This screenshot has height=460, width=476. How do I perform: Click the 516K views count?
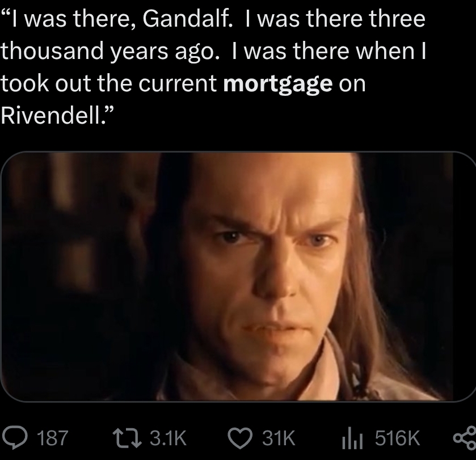click(x=397, y=438)
